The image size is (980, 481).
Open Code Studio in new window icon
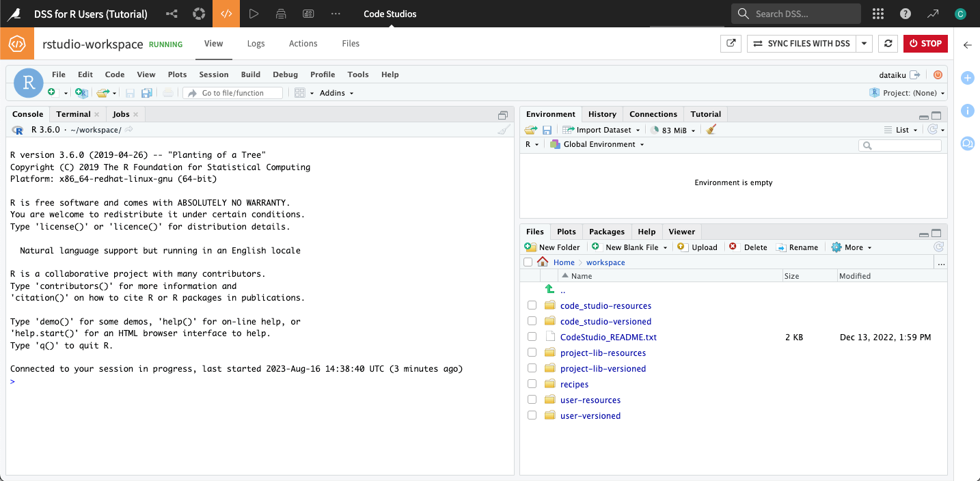731,43
